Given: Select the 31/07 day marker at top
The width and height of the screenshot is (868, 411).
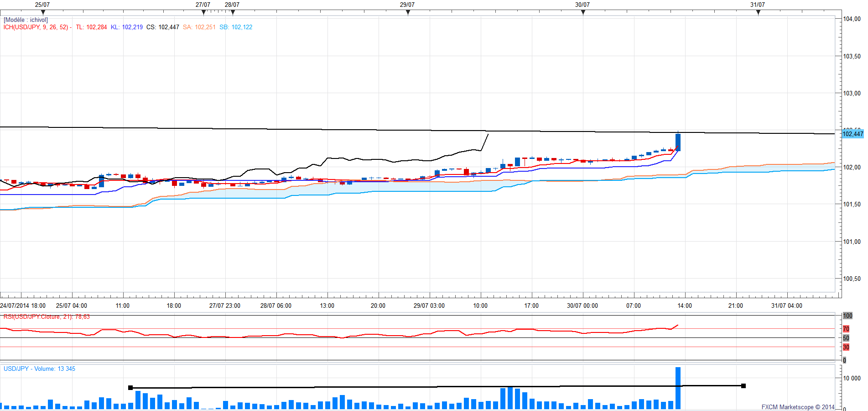Looking at the screenshot, I should 758,12.
